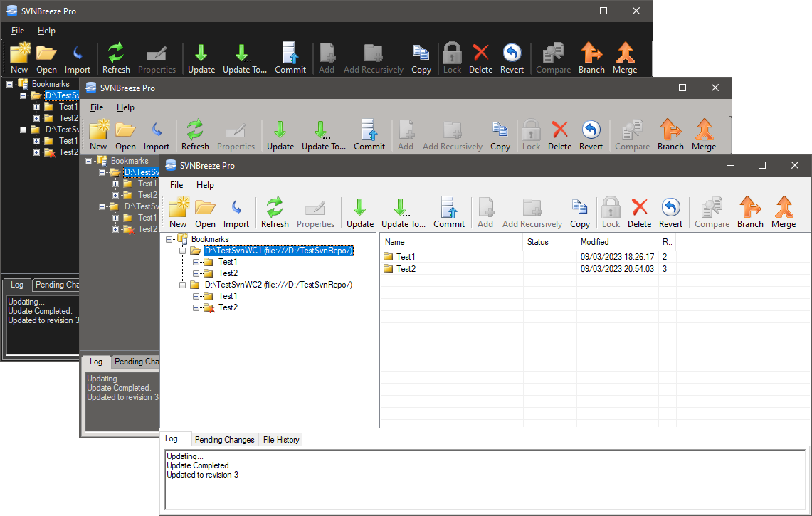812x516 pixels.
Task: Click Commit in dark back window
Action: coord(290,58)
